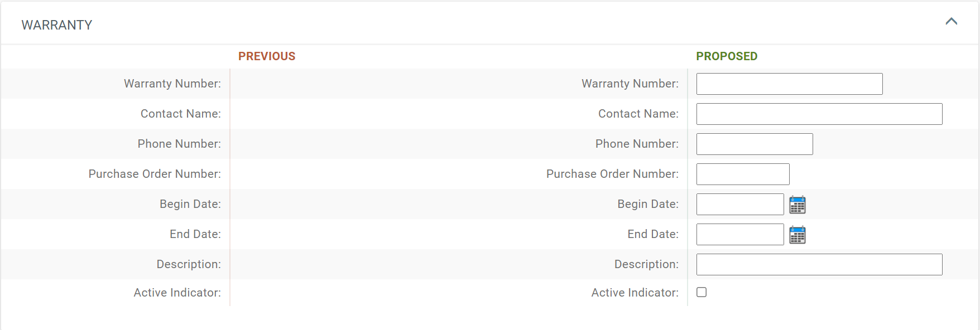Click the Contact Name label in the proposed column
This screenshot has height=330, width=980.
click(638, 114)
